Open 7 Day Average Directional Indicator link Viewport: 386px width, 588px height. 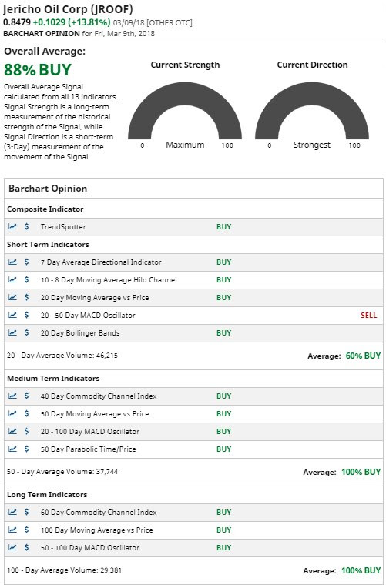point(101,262)
